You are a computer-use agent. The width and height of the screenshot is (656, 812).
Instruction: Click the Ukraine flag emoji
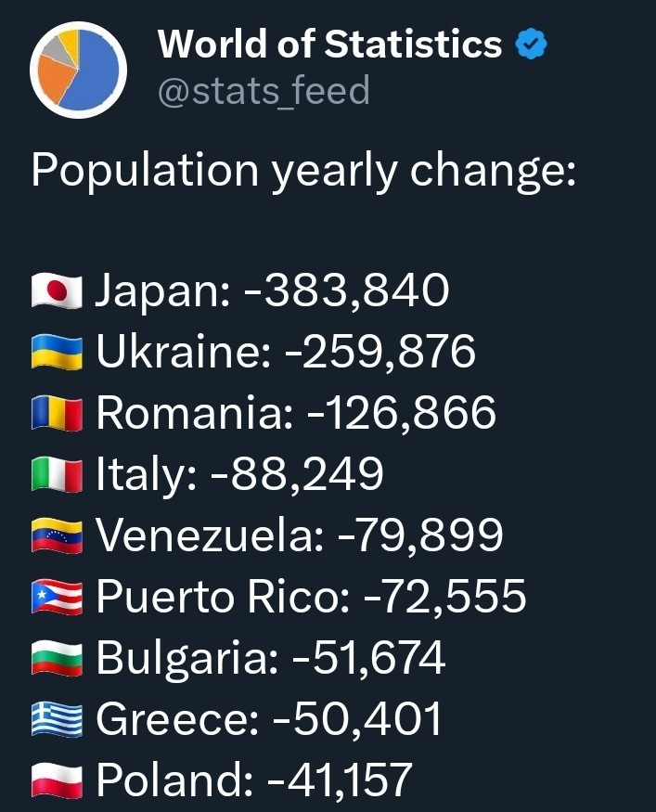pos(57,353)
